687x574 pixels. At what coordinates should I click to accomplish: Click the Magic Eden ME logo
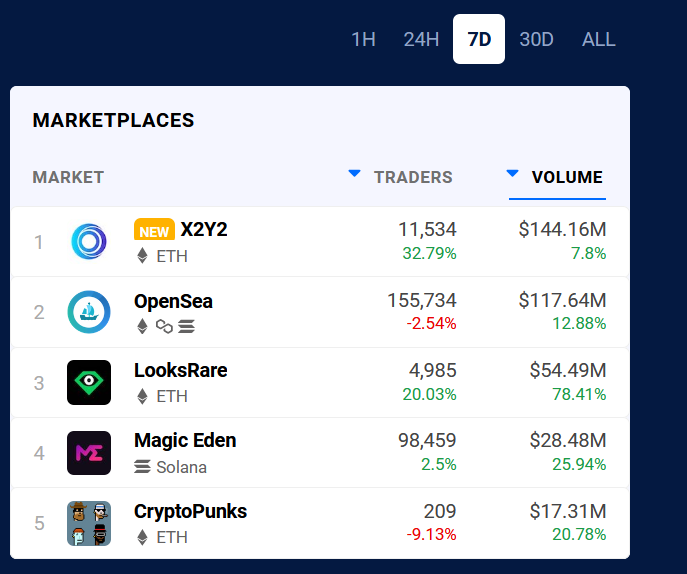tap(89, 453)
